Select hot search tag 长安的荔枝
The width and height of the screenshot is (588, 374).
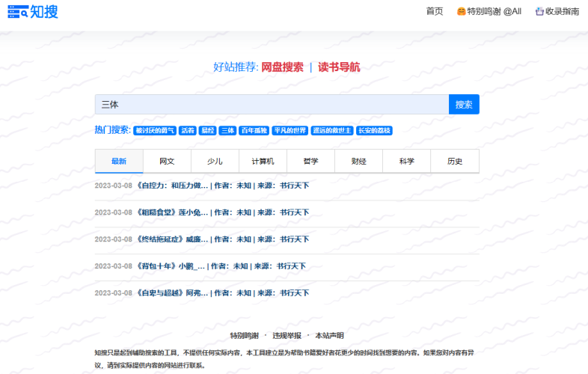point(374,131)
